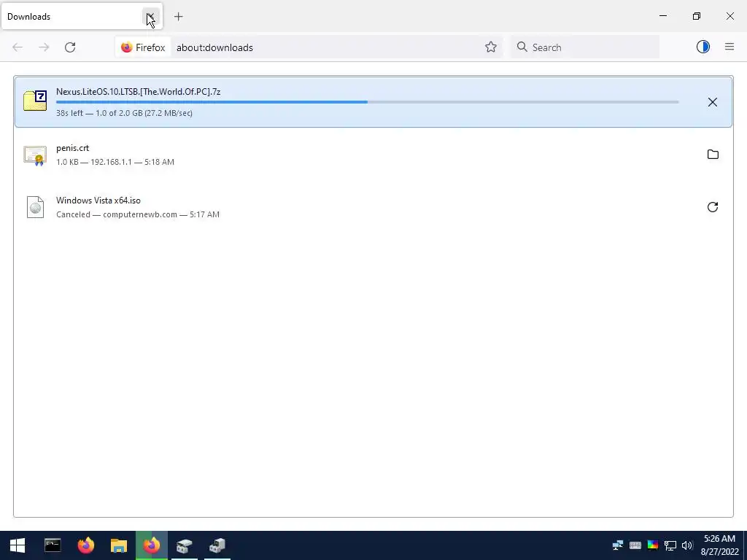Select the penis.crt download entry

pyautogui.click(x=373, y=155)
